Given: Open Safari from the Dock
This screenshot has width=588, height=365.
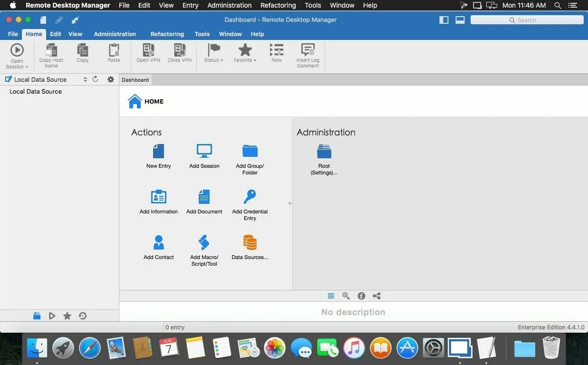Looking at the screenshot, I should [x=90, y=348].
